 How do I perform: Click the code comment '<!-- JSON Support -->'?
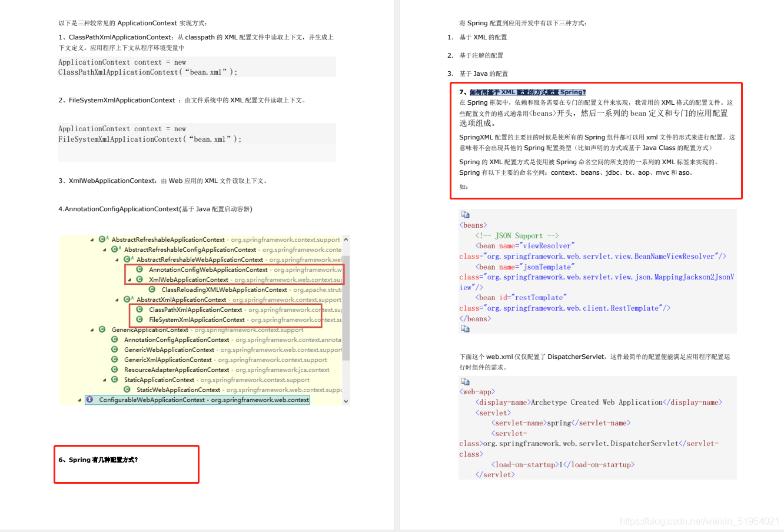517,235
